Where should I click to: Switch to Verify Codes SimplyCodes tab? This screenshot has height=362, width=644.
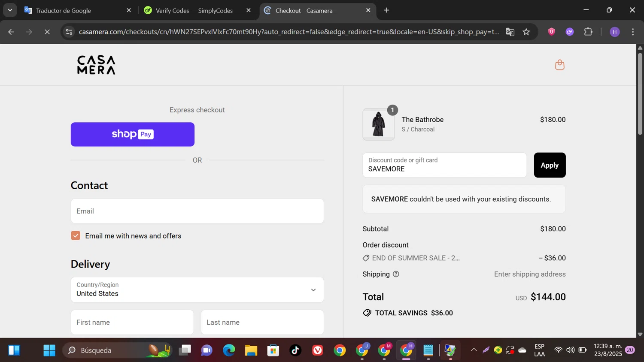[x=197, y=10]
